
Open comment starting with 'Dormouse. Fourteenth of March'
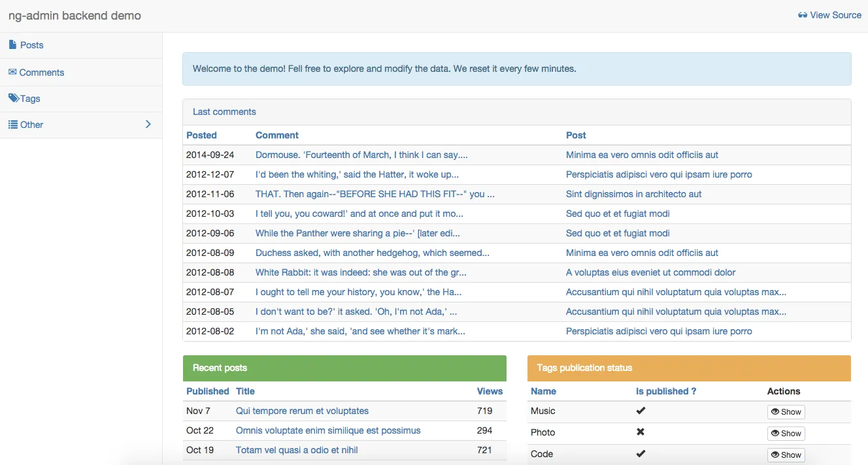(x=361, y=155)
